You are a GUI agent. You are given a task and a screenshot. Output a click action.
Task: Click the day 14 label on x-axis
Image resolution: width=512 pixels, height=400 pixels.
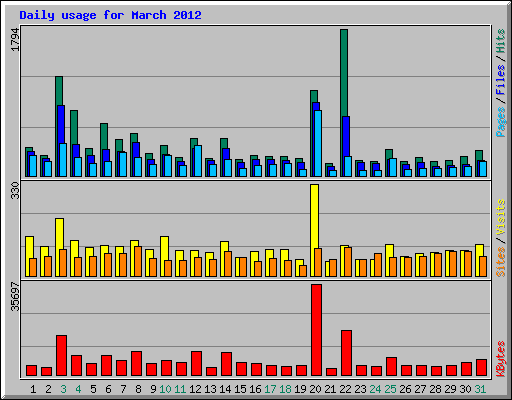225,389
